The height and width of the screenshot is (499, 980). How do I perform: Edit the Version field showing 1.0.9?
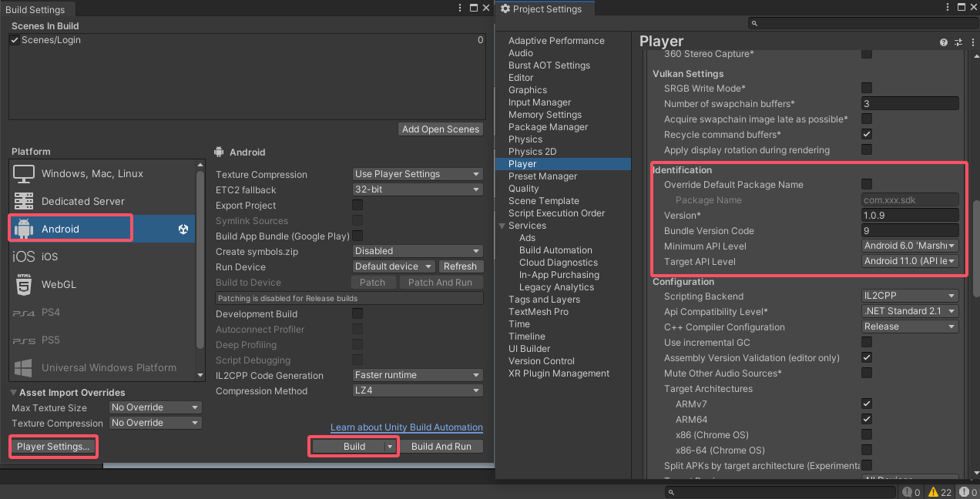(910, 215)
